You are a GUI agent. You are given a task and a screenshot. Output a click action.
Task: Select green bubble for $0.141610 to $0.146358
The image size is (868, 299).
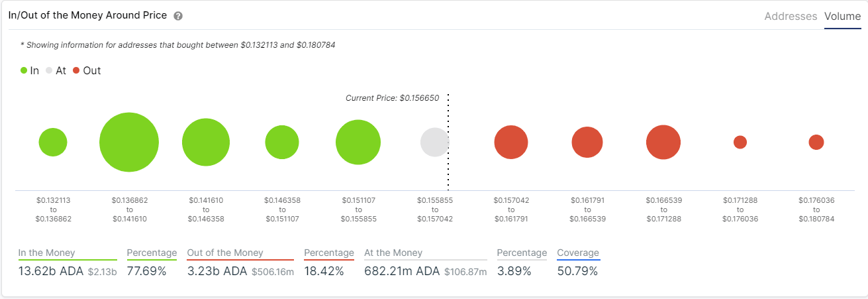206,143
